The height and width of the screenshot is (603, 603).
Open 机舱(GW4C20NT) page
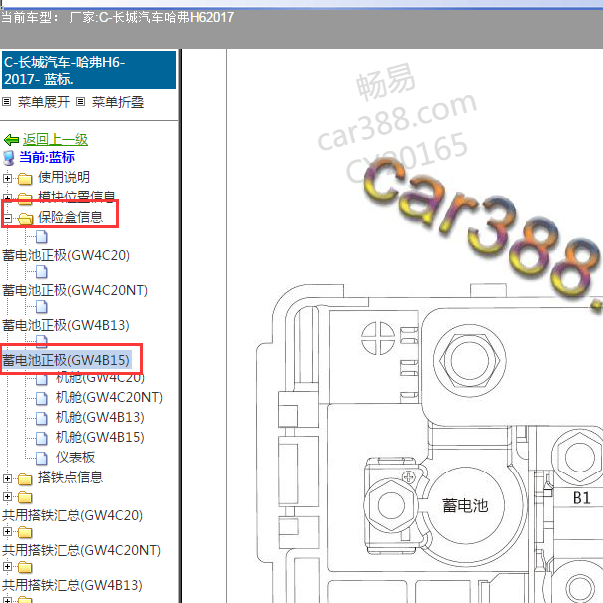109,397
